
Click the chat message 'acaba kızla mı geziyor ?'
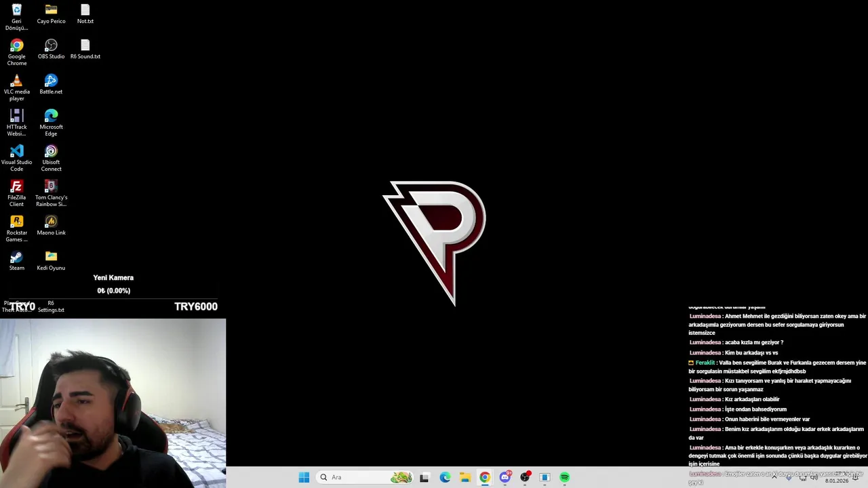pyautogui.click(x=754, y=343)
